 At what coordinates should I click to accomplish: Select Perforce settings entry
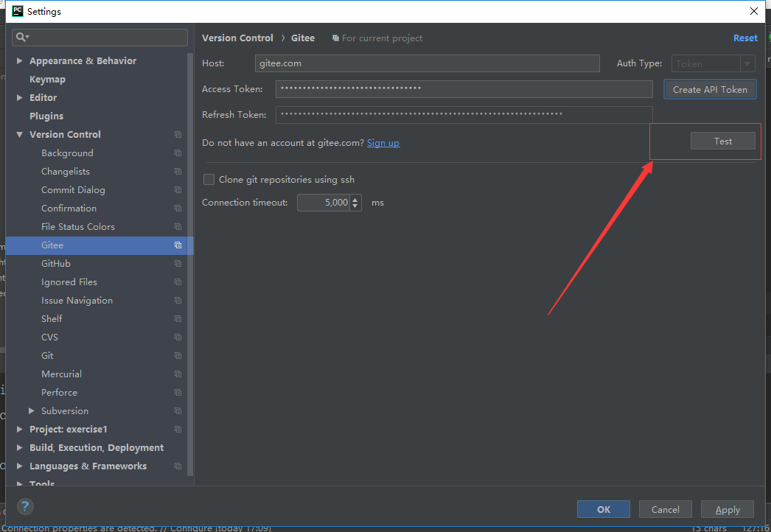[59, 392]
